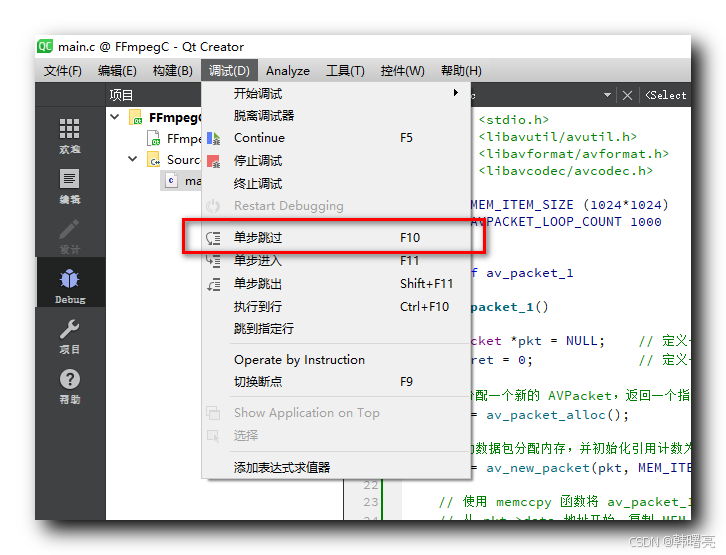
Task: Open the 编辑(E) menu
Action: pos(117,71)
